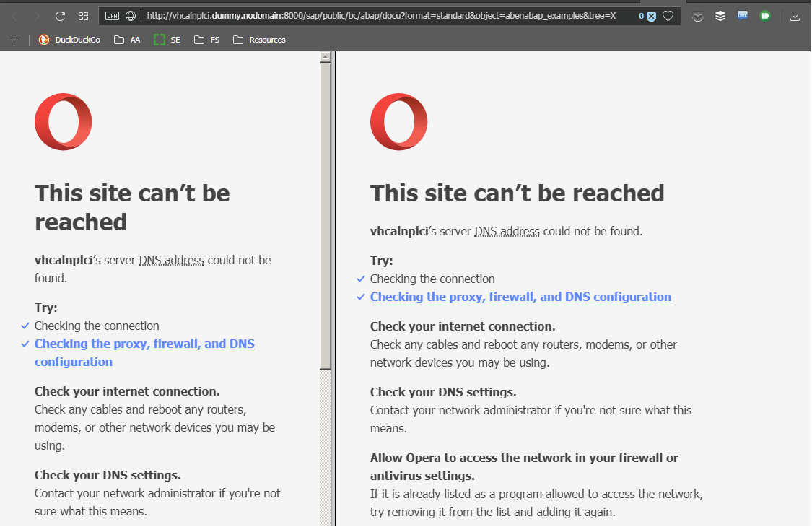Image resolution: width=812 pixels, height=527 pixels.
Task: Click "Check your internet connection." in left pane
Action: pyautogui.click(x=127, y=391)
